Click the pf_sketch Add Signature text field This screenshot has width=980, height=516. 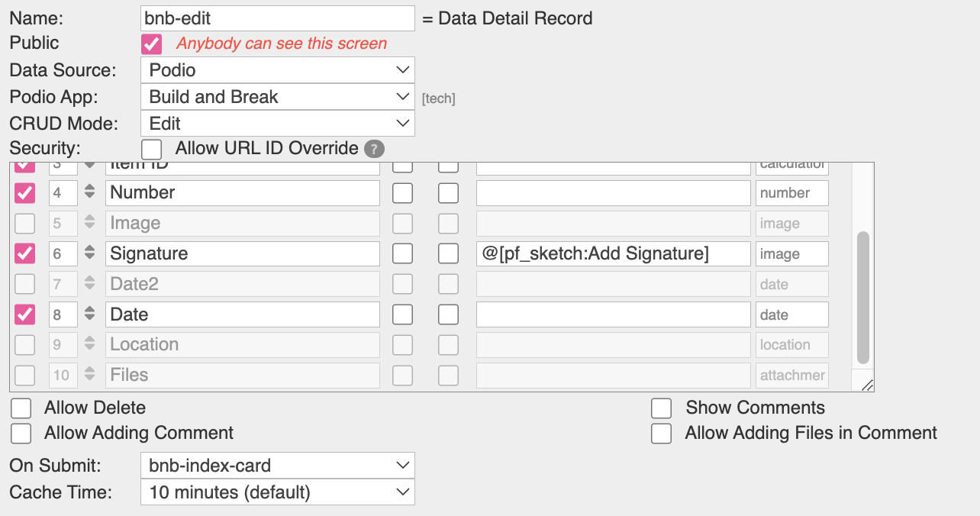pyautogui.click(x=614, y=253)
